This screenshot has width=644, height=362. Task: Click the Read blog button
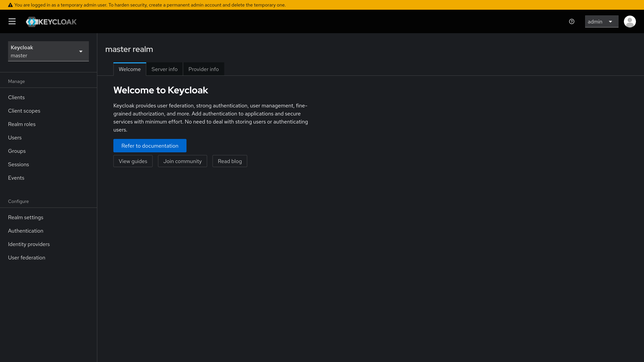(x=229, y=161)
